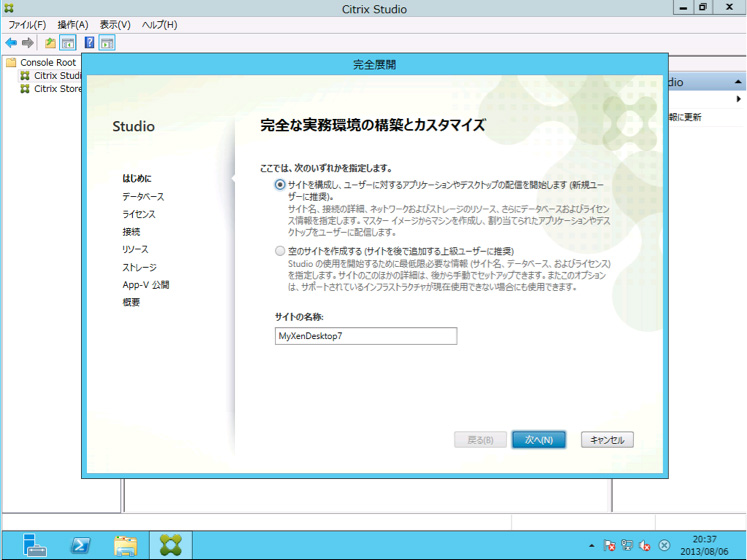747x560 pixels.
Task: Click the ストレージ step in the wizard
Action: pyautogui.click(x=139, y=267)
